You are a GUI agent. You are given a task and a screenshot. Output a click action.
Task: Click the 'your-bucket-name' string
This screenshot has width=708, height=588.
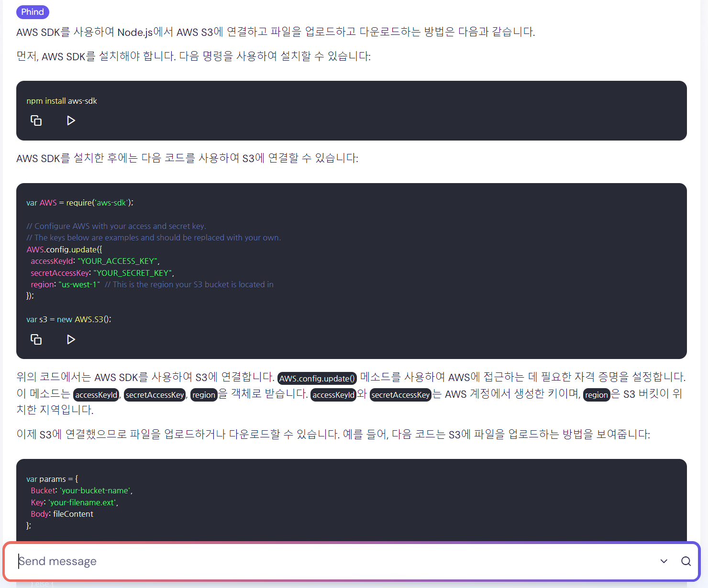95,490
